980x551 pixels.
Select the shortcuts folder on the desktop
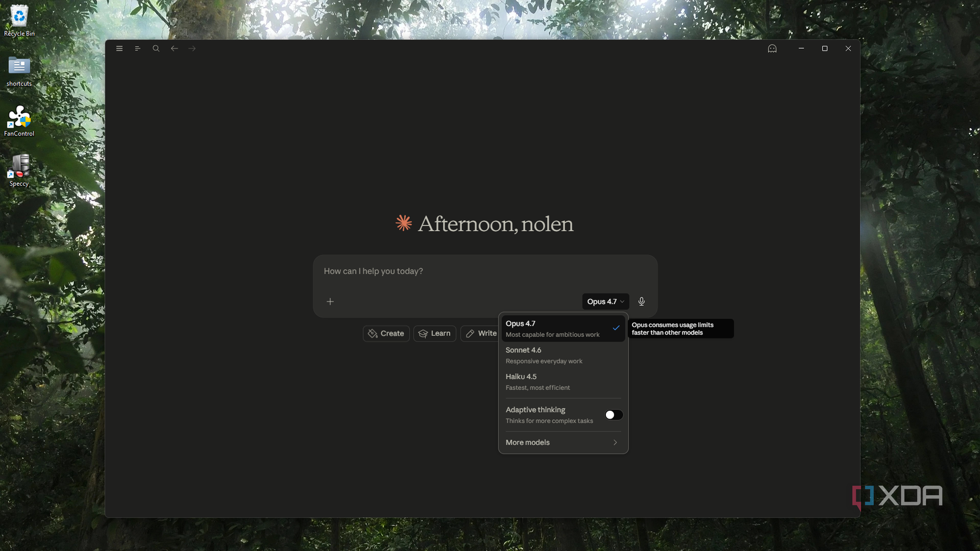coord(19,71)
